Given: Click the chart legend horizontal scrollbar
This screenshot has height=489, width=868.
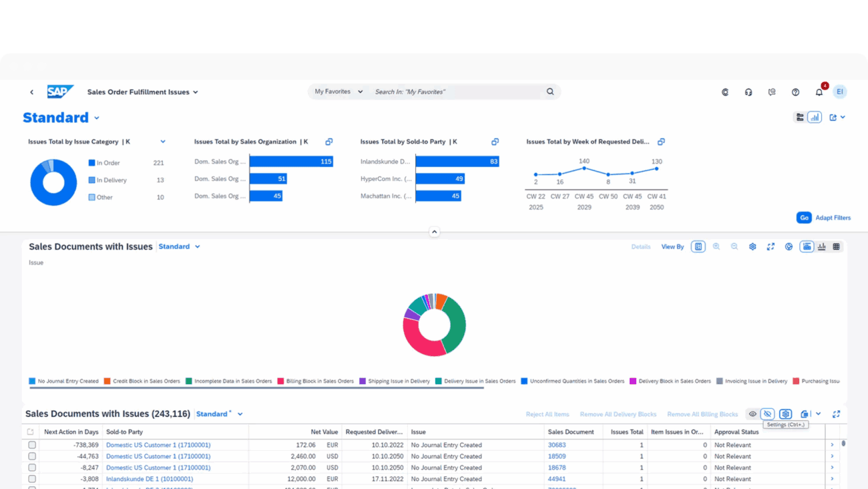Looking at the screenshot, I should 256,387.
